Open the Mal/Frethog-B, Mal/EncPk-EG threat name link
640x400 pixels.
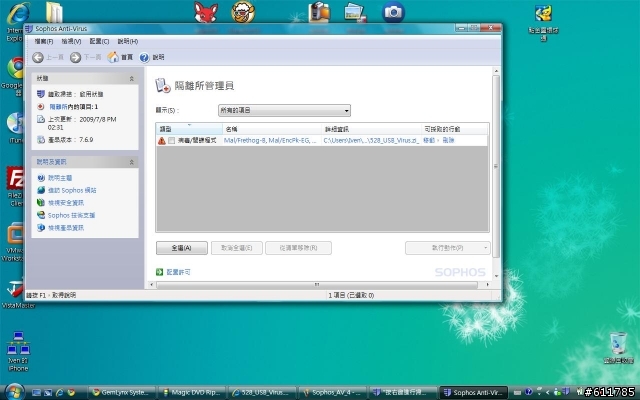(x=270, y=140)
